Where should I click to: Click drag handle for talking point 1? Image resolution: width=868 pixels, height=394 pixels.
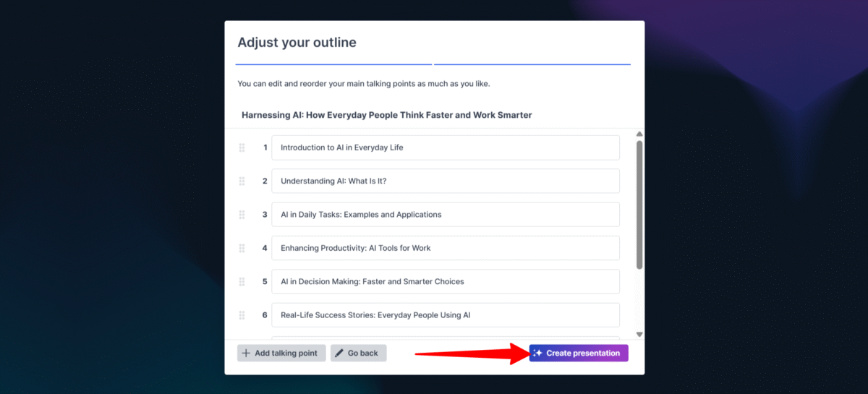242,147
